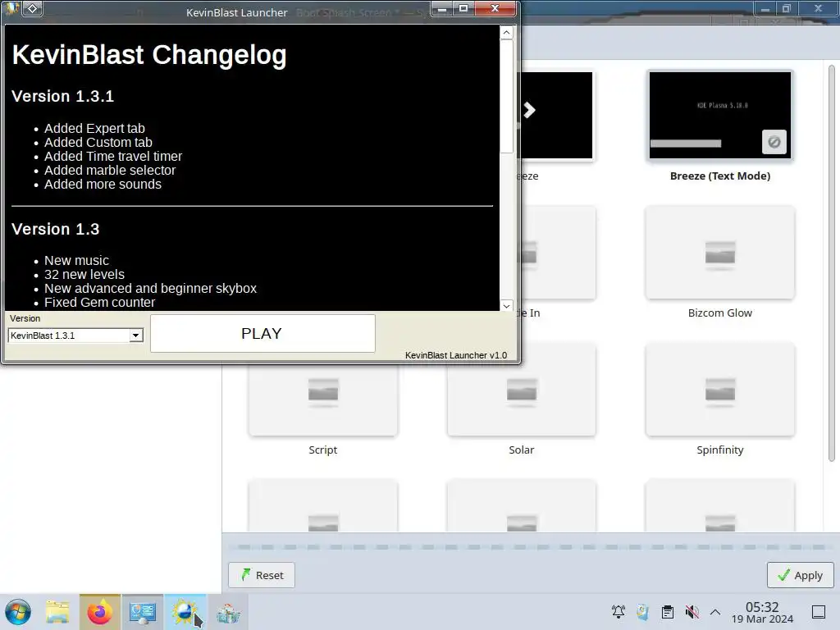Click the changelog scroll up arrow
Image resolution: width=840 pixels, height=630 pixels.
coord(506,33)
